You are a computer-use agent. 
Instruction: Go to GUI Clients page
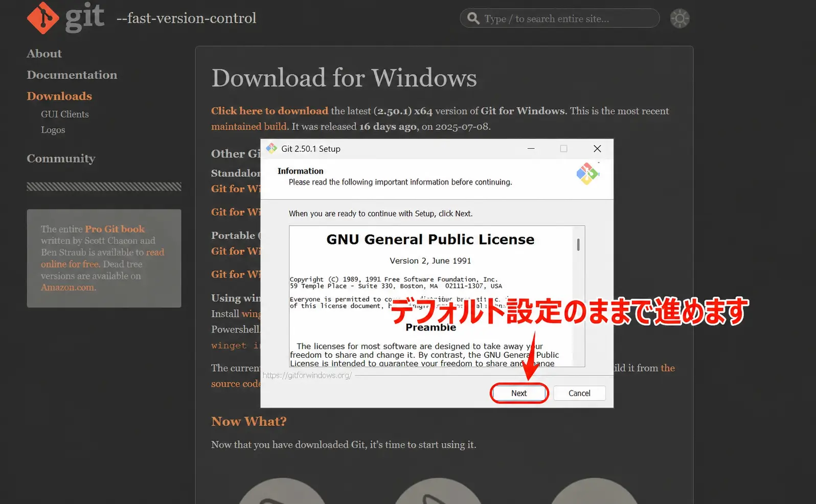65,114
